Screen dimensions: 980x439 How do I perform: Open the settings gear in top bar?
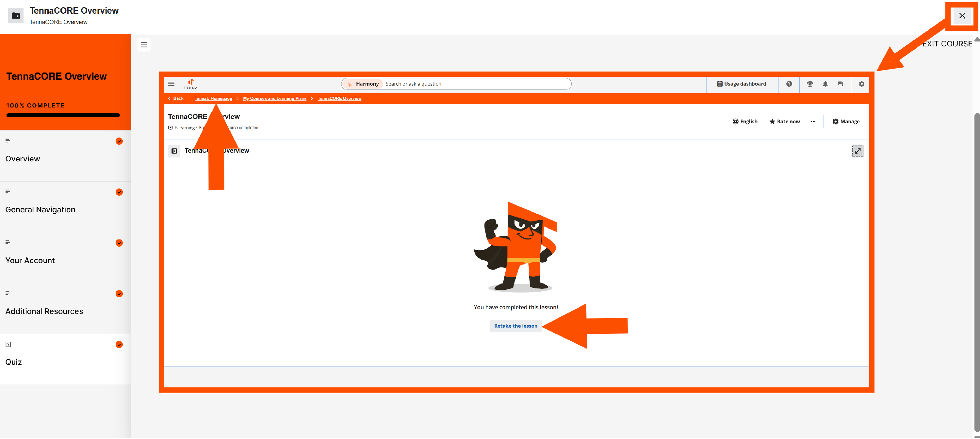coord(861,84)
